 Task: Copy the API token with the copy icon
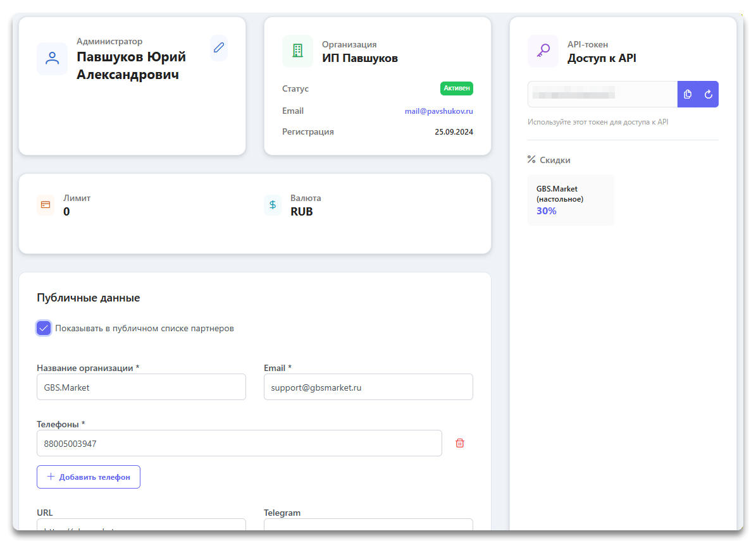pyautogui.click(x=688, y=95)
